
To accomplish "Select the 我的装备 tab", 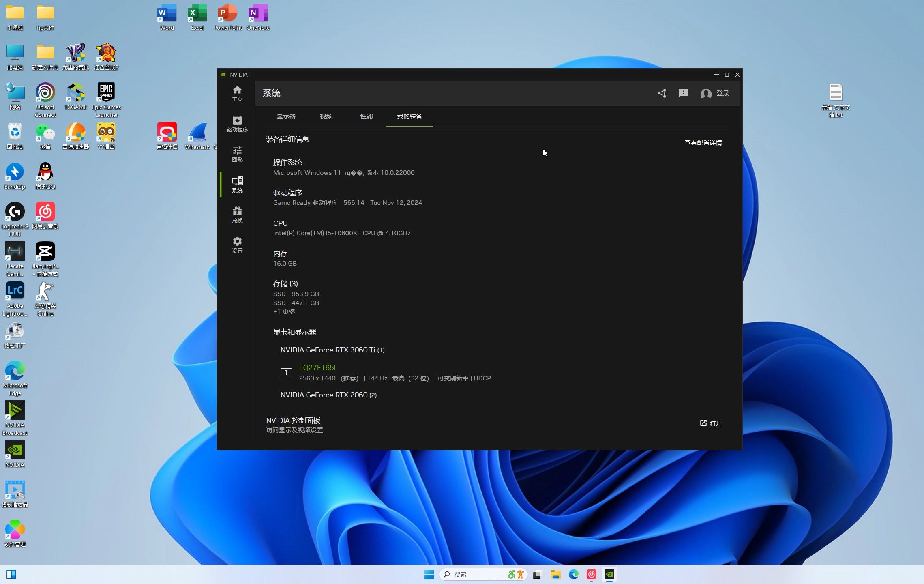I will click(x=409, y=116).
